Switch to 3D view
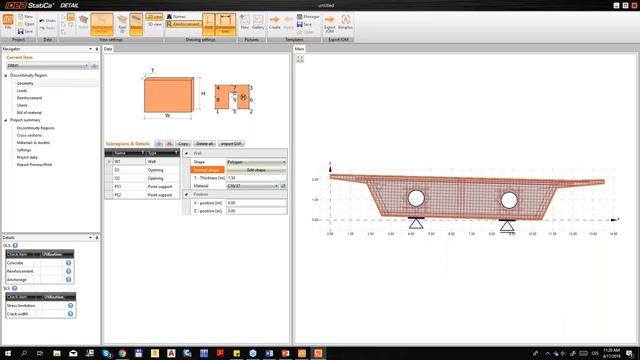The width and height of the screenshot is (640, 360). (x=154, y=24)
